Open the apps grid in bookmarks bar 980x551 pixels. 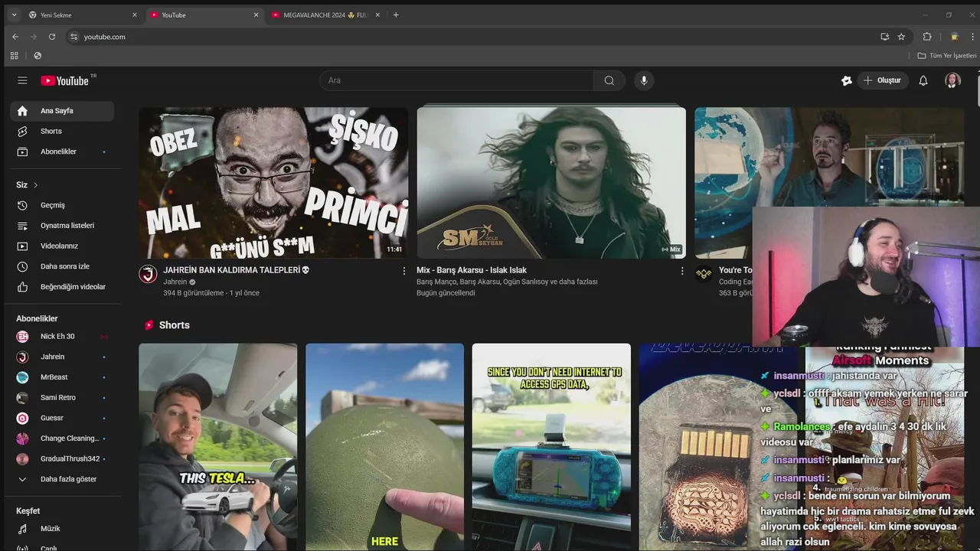pos(14,56)
